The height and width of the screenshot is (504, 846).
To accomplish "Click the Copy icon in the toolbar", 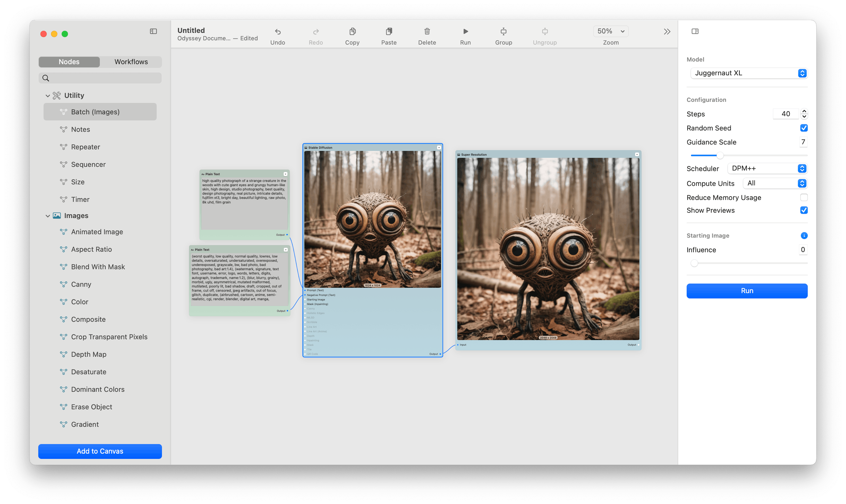I will tap(352, 31).
